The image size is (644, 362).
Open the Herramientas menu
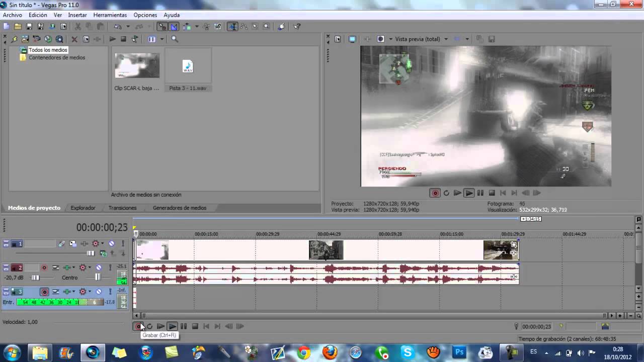(110, 15)
